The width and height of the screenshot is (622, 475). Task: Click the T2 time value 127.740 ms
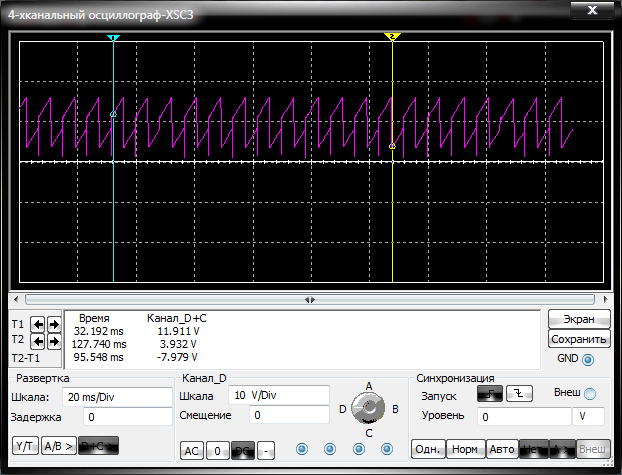point(99,344)
